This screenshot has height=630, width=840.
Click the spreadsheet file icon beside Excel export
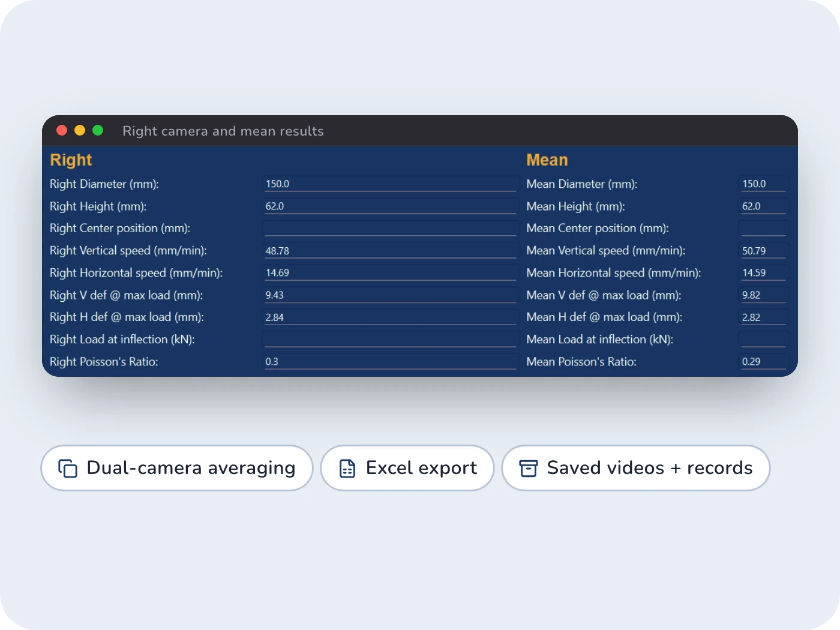[x=347, y=468]
